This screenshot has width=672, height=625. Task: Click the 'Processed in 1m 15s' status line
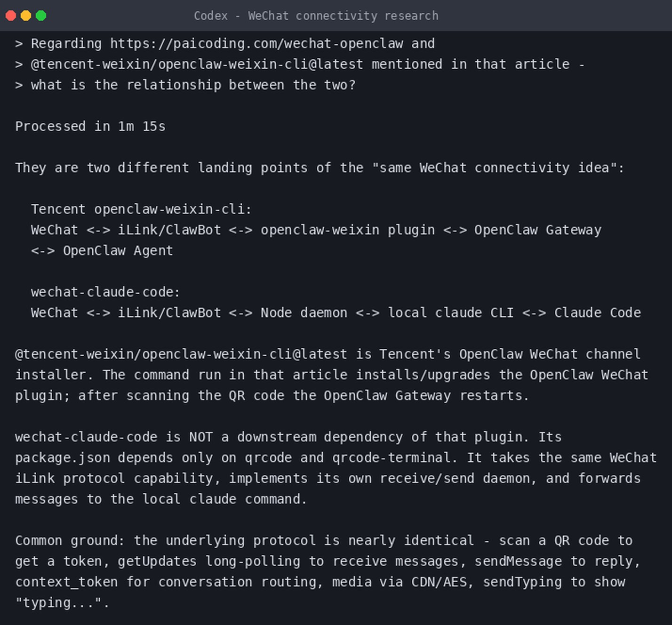click(x=90, y=127)
